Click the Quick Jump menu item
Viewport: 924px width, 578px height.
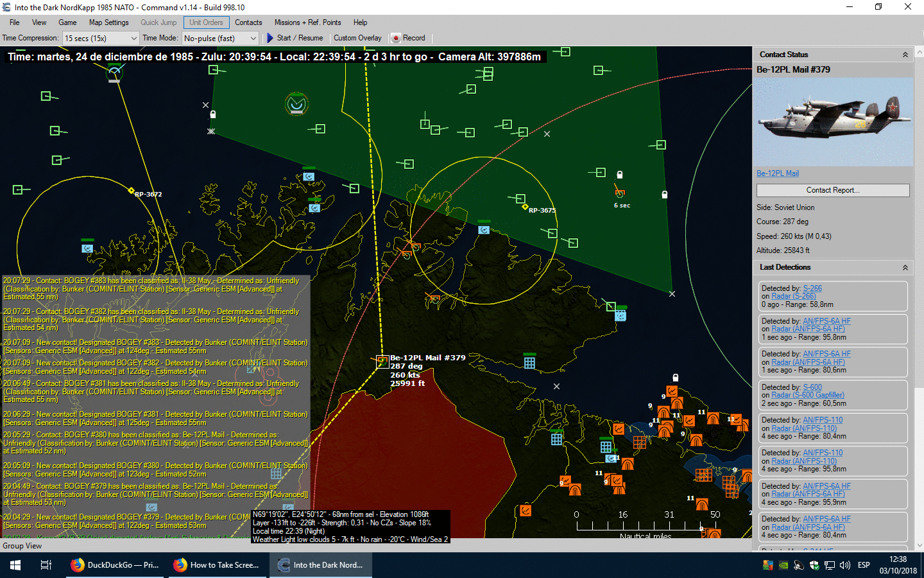[x=158, y=22]
